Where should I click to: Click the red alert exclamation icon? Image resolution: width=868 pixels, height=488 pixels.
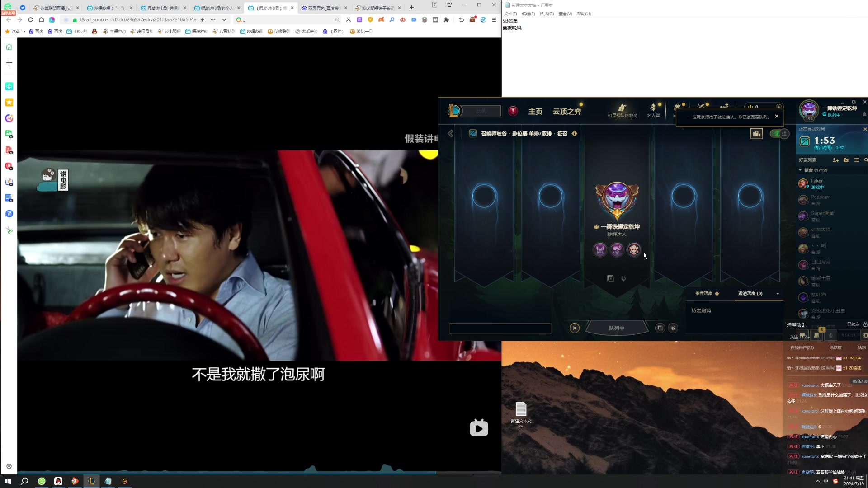click(513, 111)
